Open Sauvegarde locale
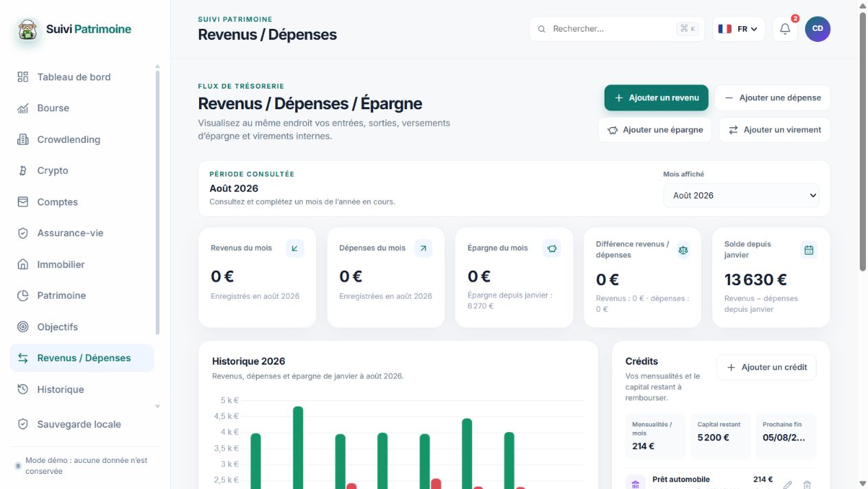The height and width of the screenshot is (489, 868). click(82, 424)
